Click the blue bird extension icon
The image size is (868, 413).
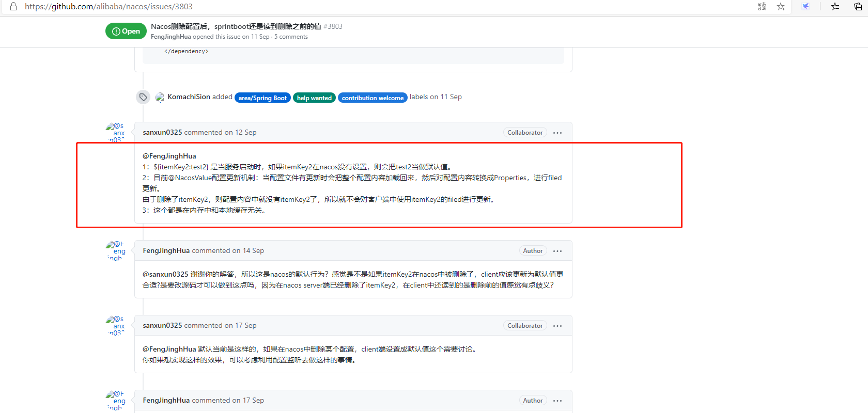pos(805,6)
